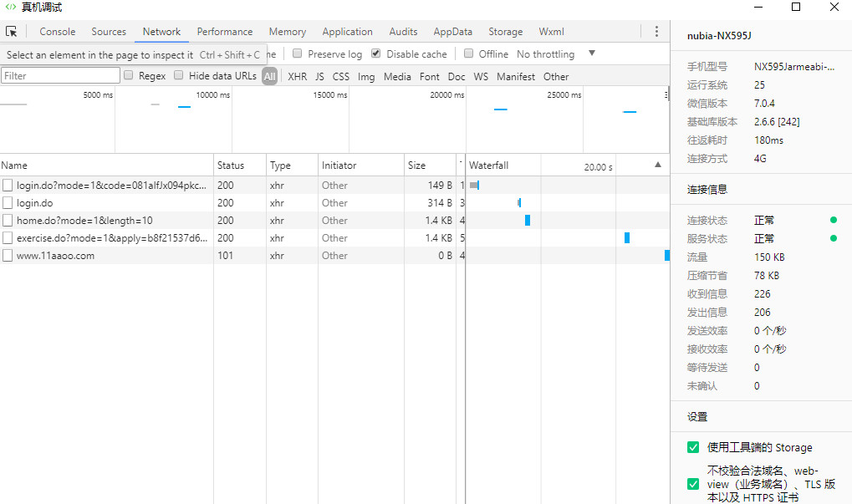Screen dimensions: 852x504
Task: Click the file icon for www.11aaoo.com row
Action: [8, 255]
